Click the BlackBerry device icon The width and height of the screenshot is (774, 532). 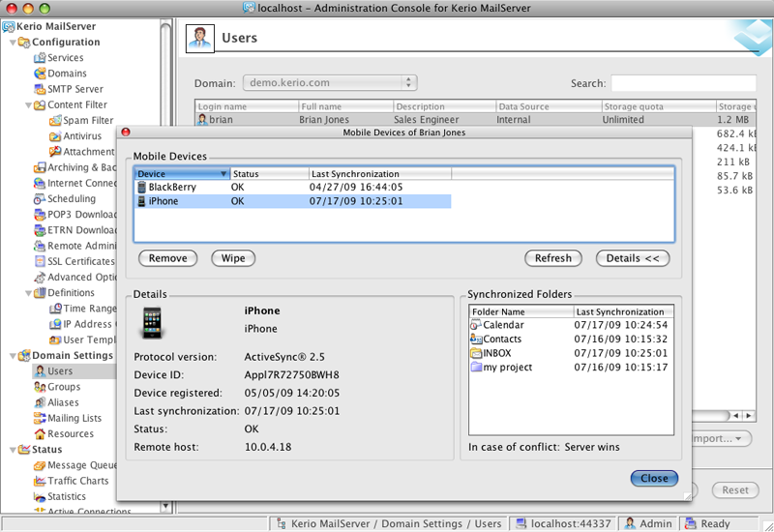(x=141, y=187)
